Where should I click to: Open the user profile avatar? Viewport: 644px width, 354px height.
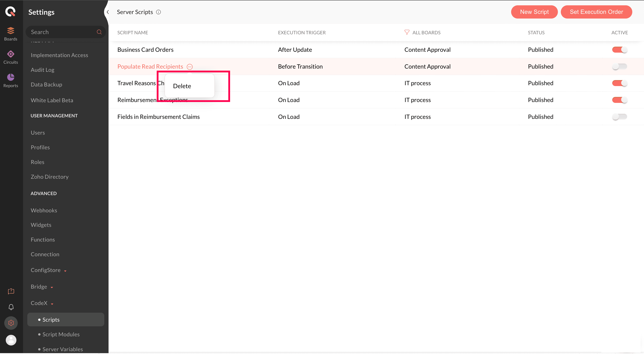[11, 340]
